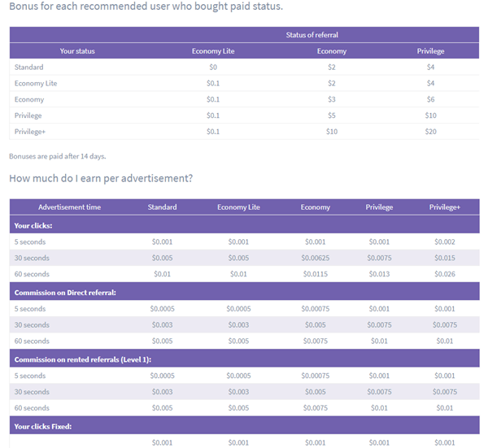Click the '$0.013' Privilege value
This screenshot has height=448, width=488.
379,274
